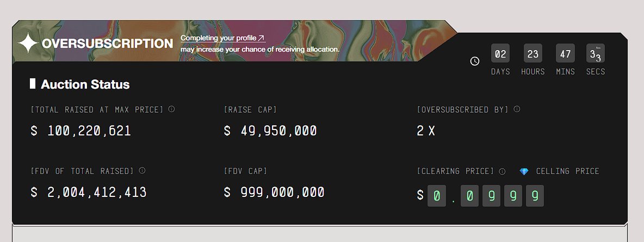The height and width of the screenshot is (242, 644).
Task: Open info icon for Total Raised at Max Price
Action: coord(171,109)
